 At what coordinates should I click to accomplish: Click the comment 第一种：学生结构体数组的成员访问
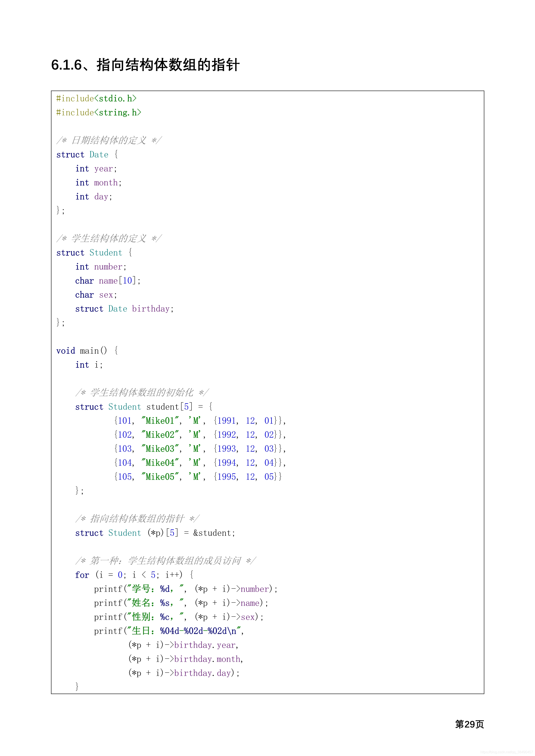tap(166, 561)
